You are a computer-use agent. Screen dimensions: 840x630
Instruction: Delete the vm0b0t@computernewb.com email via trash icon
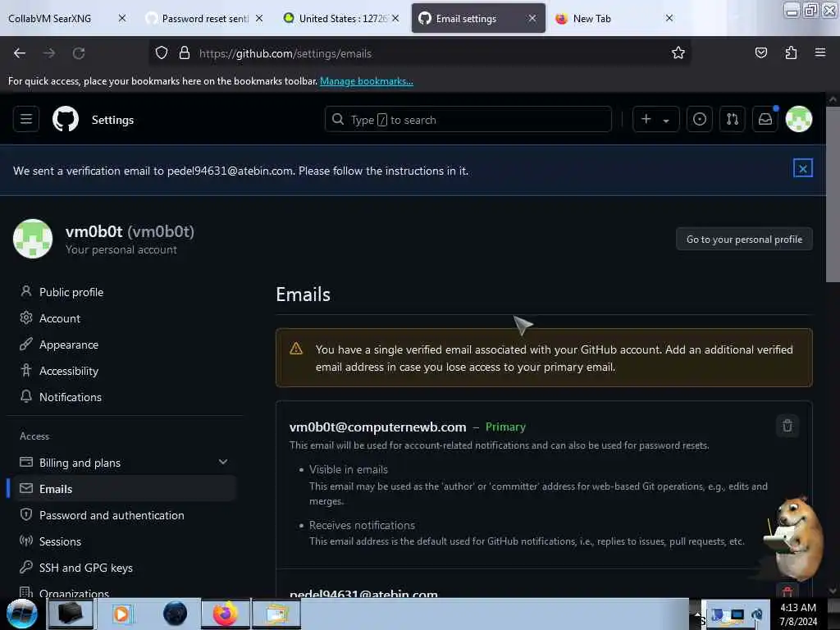coord(787,426)
